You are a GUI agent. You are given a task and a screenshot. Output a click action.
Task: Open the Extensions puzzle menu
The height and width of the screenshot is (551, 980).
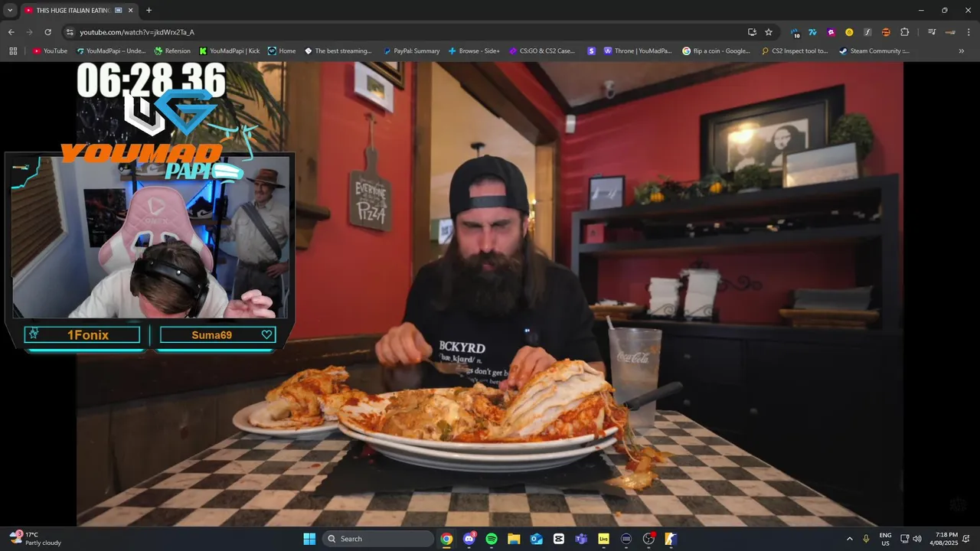pyautogui.click(x=904, y=32)
